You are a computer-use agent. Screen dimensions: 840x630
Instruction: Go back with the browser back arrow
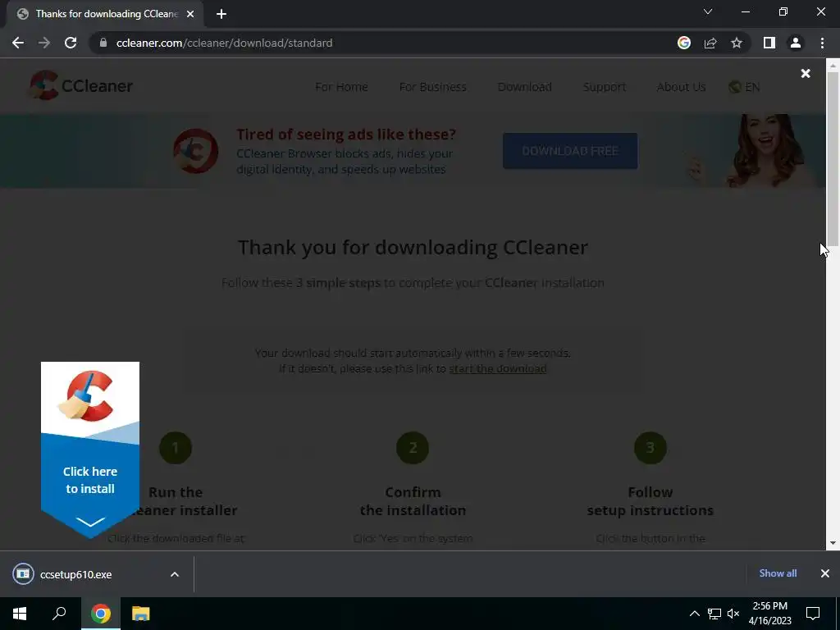click(x=18, y=43)
